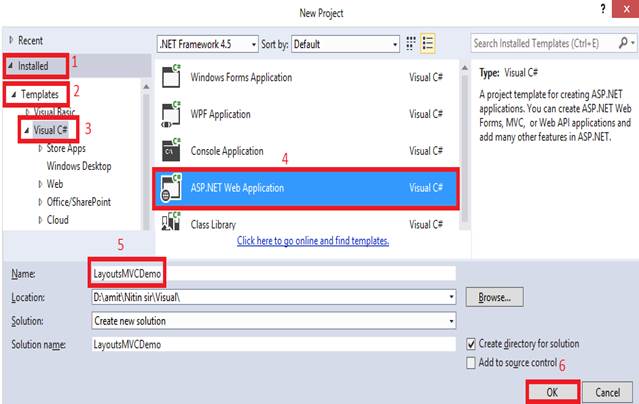Select Windows Forms Application template name

241,77
